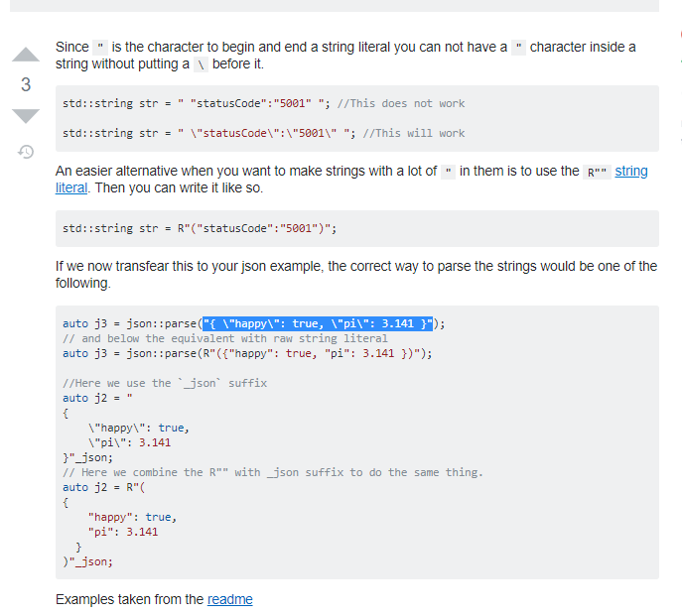Click the '//This does not work' comment
Viewport: 682px width, 616px height.
401,103
